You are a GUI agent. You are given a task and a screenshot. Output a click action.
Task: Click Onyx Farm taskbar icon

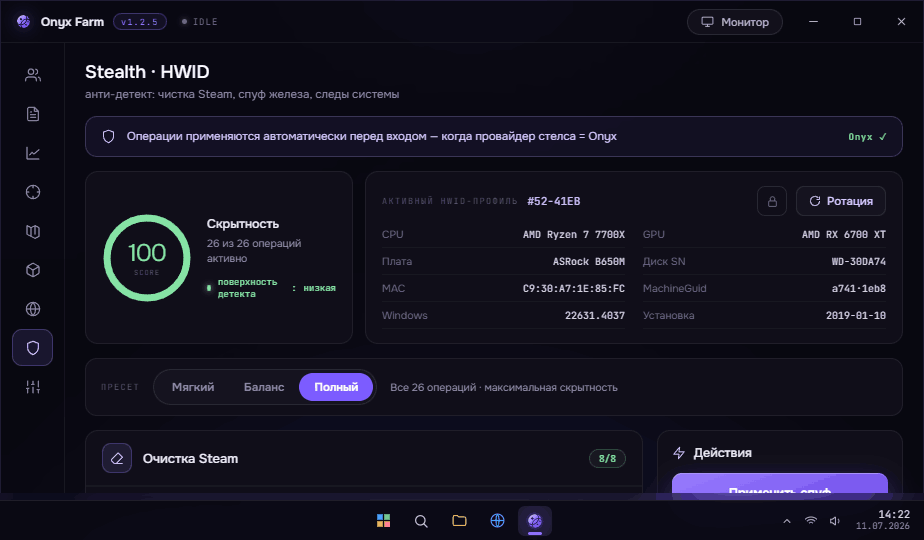click(535, 521)
